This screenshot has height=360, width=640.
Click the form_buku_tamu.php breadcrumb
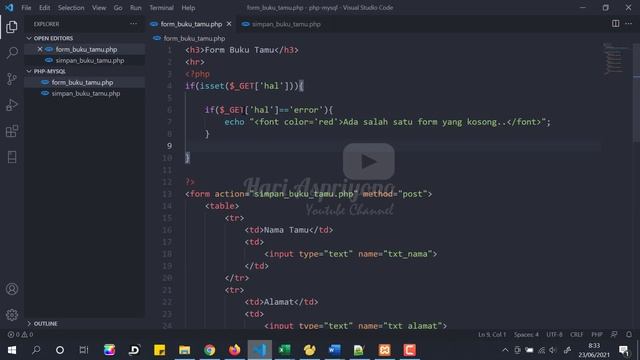pyautogui.click(x=194, y=38)
